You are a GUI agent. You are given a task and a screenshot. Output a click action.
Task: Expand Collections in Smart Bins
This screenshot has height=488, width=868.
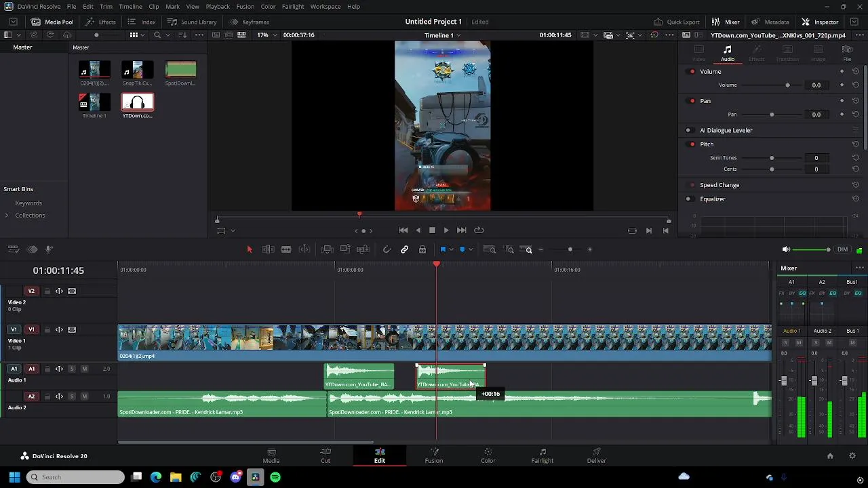pos(7,216)
